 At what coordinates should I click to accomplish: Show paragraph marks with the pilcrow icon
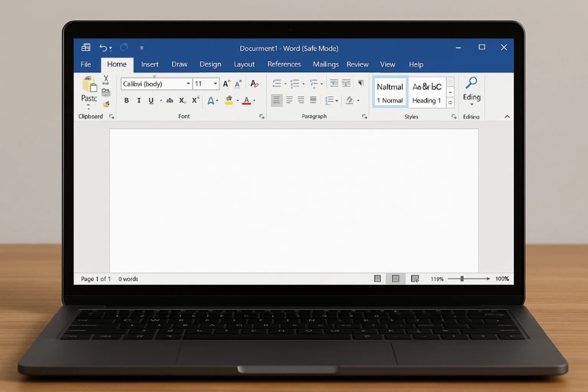pos(361,83)
